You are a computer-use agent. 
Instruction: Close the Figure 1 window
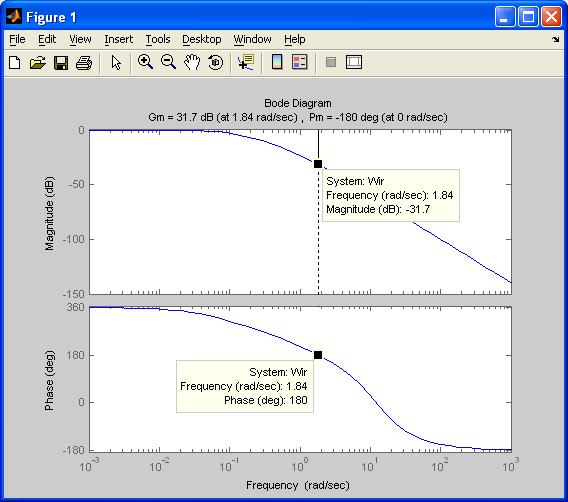(x=551, y=17)
